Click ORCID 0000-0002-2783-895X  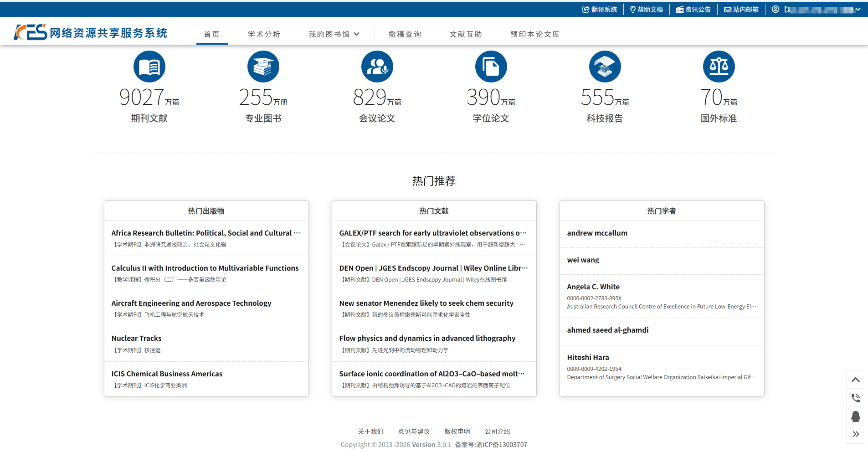coord(594,298)
